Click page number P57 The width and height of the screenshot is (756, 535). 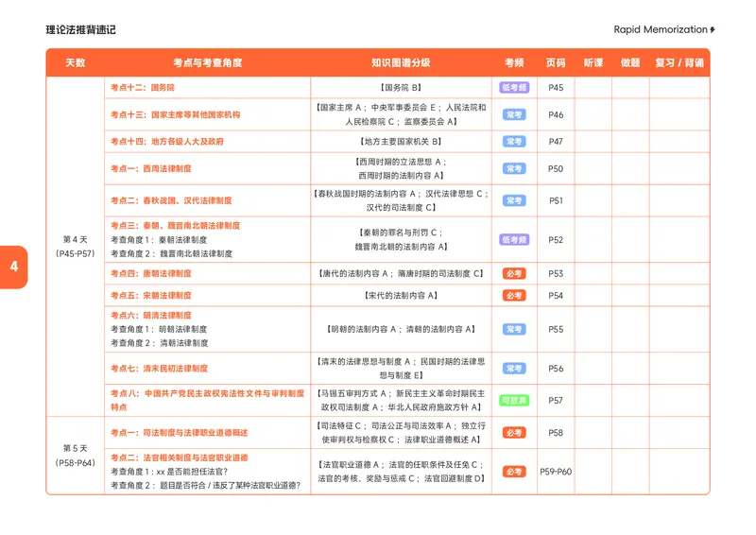click(x=556, y=401)
